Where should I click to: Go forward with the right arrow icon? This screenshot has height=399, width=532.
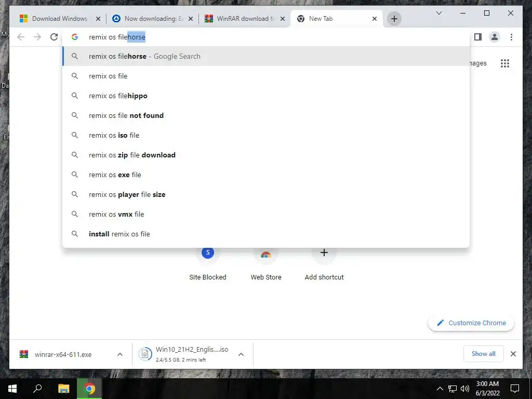pos(37,37)
